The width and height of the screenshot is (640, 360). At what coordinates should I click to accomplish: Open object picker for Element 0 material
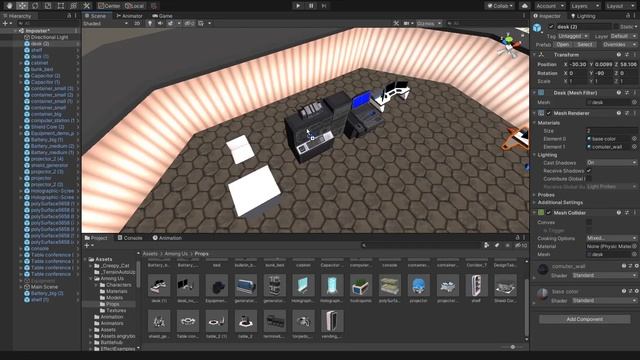click(634, 139)
